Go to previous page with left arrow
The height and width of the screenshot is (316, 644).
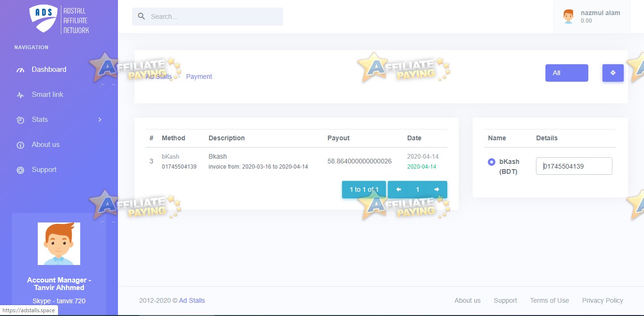399,189
